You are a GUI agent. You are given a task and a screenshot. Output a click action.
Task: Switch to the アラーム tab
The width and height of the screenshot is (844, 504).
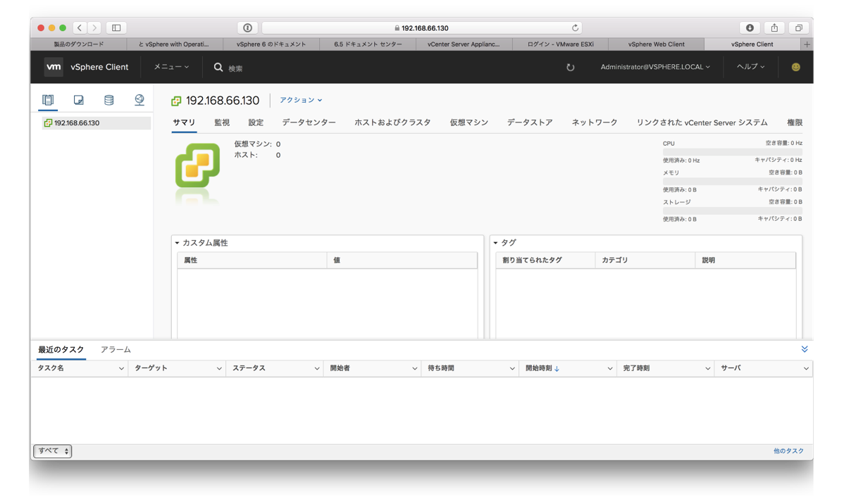[x=115, y=349]
